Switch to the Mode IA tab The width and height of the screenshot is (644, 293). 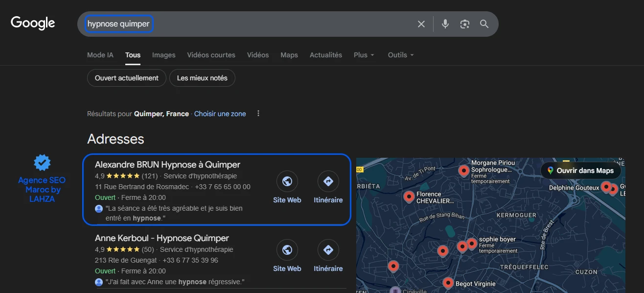click(x=100, y=55)
